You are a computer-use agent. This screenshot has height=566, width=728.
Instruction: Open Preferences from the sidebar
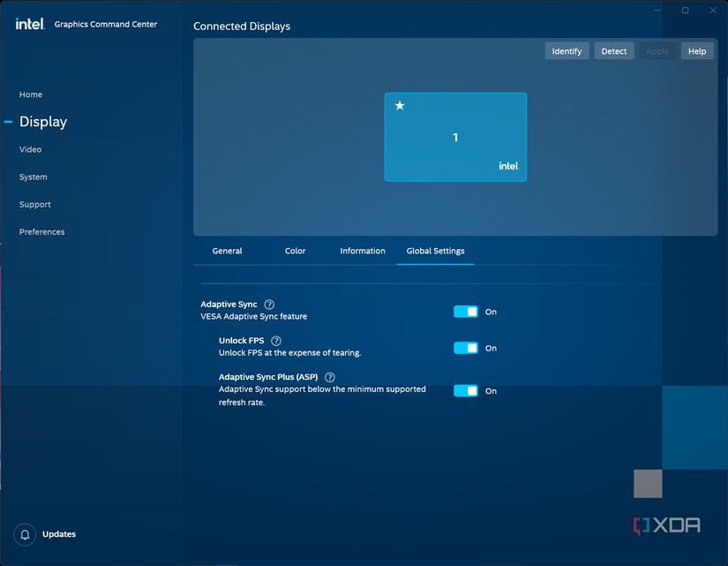tap(42, 232)
